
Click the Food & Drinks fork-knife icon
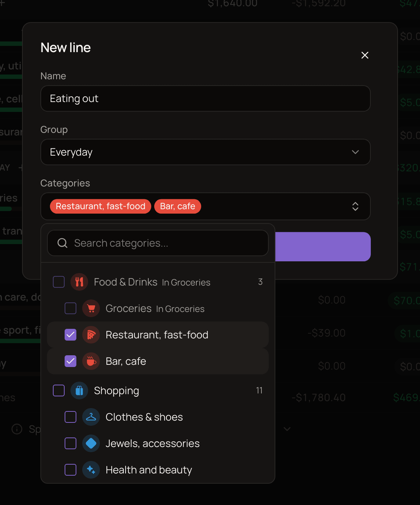click(79, 282)
